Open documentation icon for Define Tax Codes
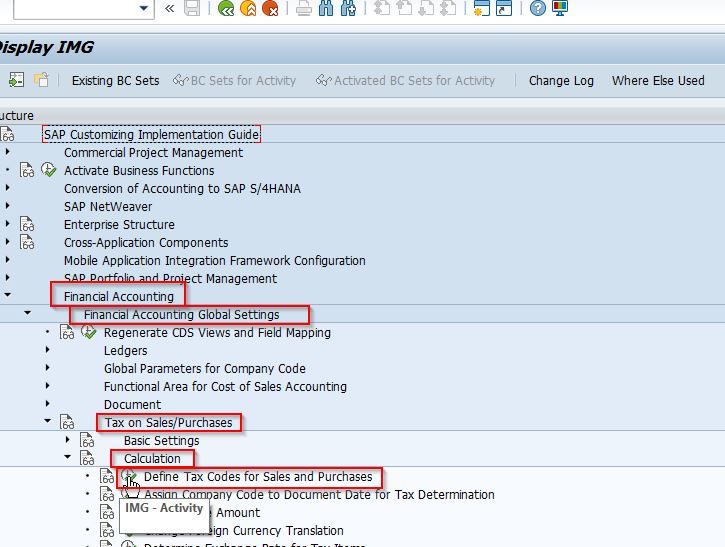 [x=107, y=476]
